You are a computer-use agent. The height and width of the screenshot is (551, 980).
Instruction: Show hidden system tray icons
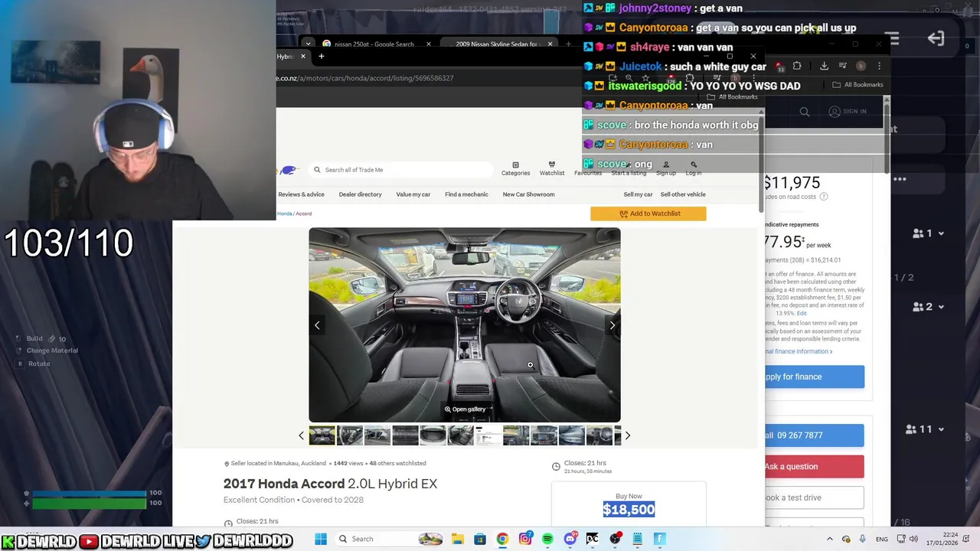(x=829, y=539)
